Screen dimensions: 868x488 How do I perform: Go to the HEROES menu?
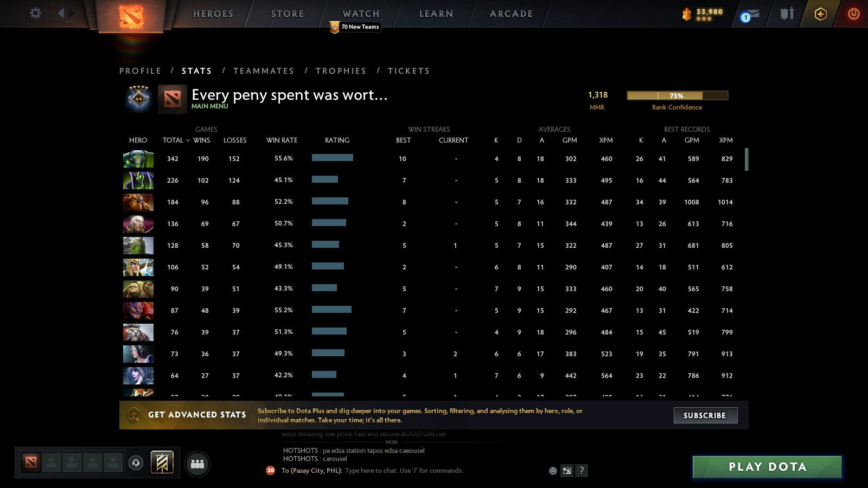tap(213, 14)
